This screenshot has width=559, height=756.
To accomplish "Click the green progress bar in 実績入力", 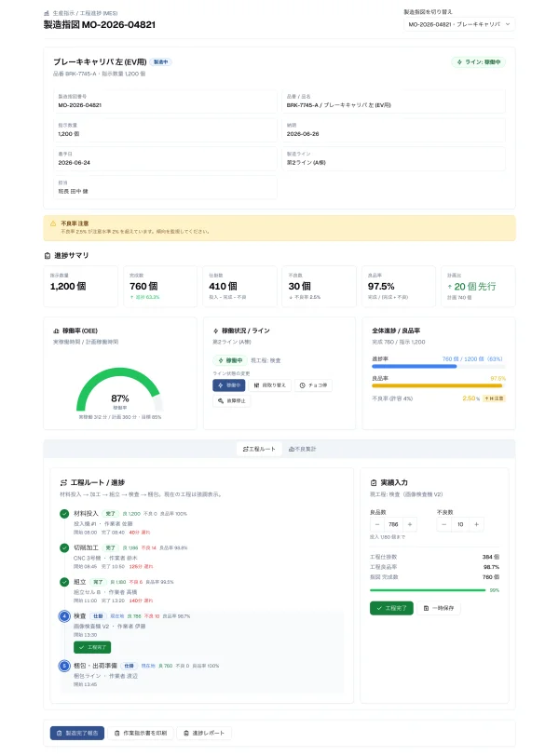I will [x=428, y=590].
